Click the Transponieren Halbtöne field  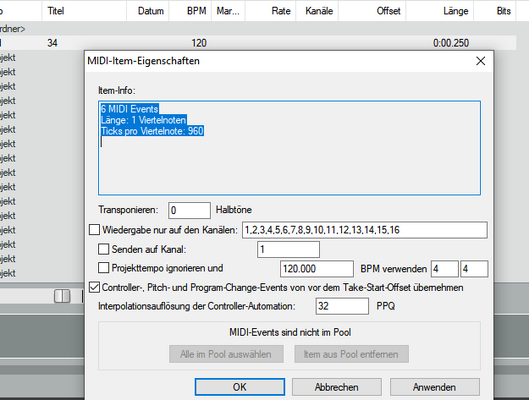[189, 210]
